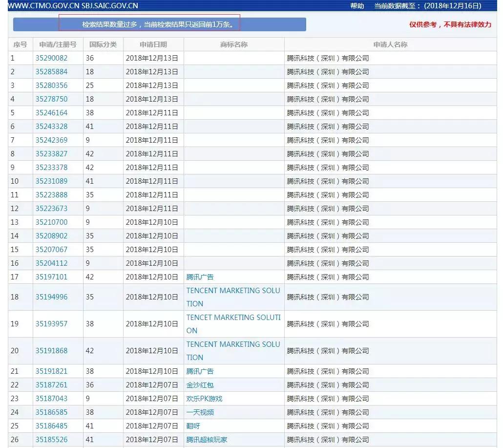The height and width of the screenshot is (448, 503).
Task: Open the 帮助 help link
Action: tap(357, 6)
